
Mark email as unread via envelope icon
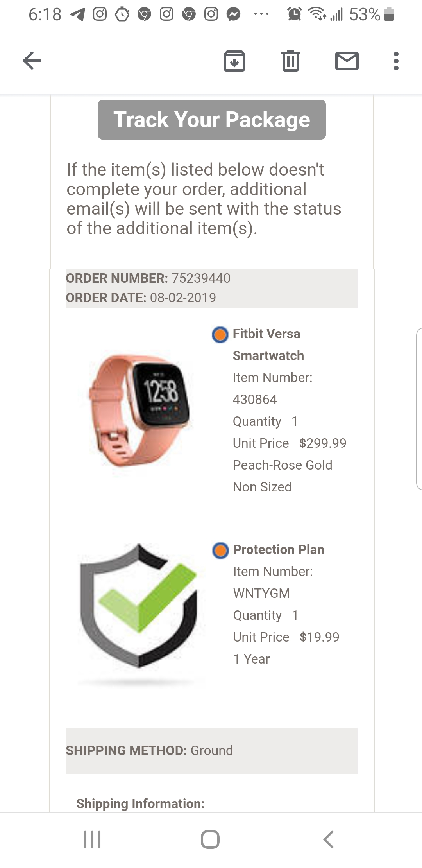point(347,61)
